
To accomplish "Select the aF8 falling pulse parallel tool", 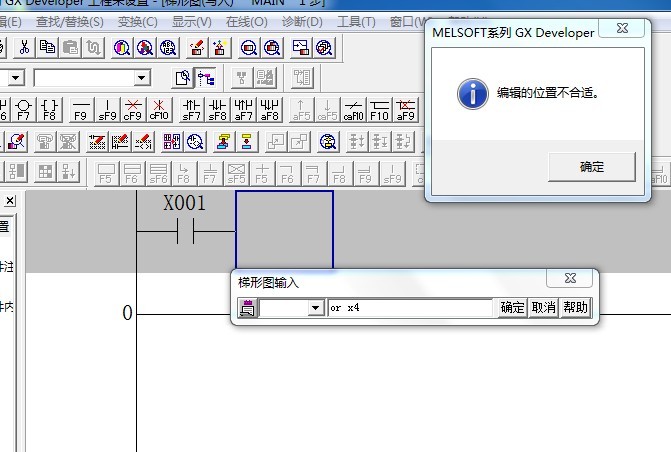I will click(269, 108).
